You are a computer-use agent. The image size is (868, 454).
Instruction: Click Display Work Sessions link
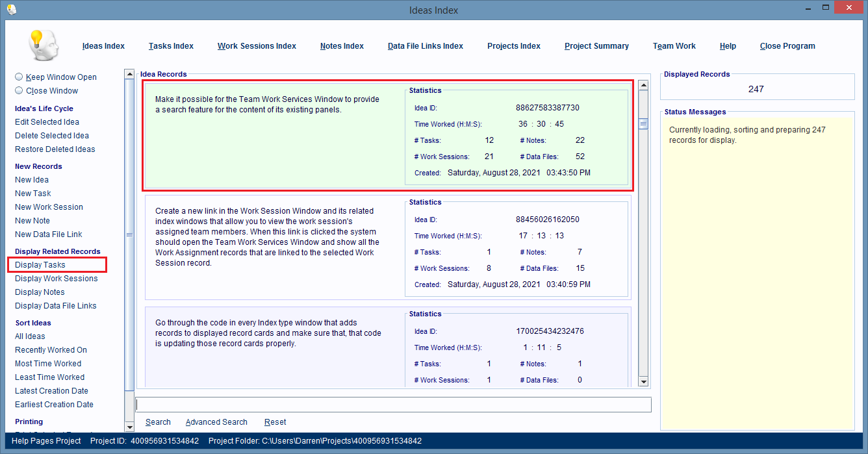(57, 279)
